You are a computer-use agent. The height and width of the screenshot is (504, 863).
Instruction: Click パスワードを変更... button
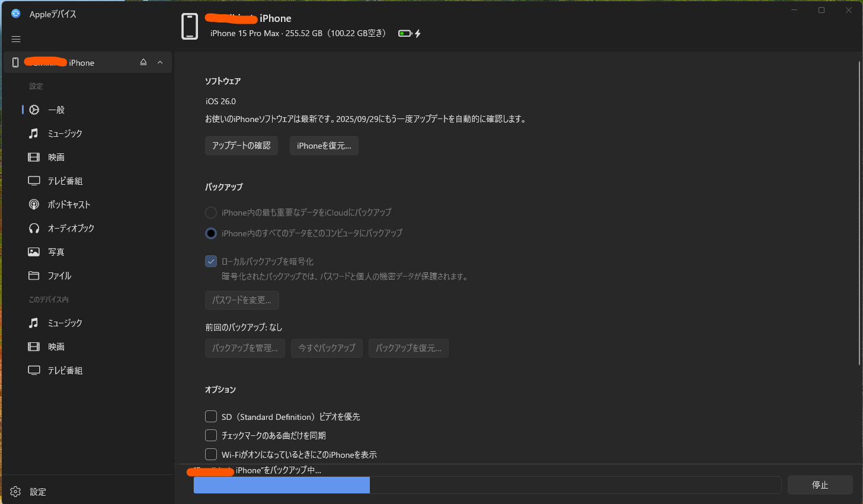(242, 300)
